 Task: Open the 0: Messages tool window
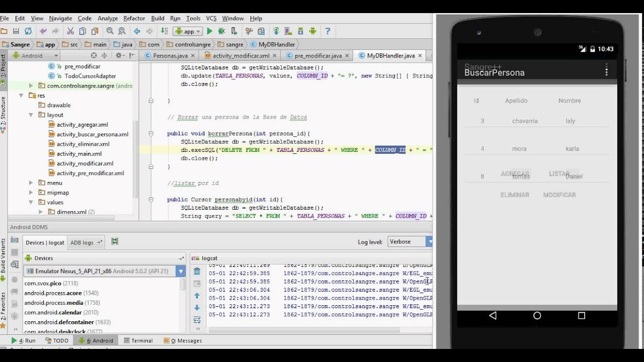(183, 340)
